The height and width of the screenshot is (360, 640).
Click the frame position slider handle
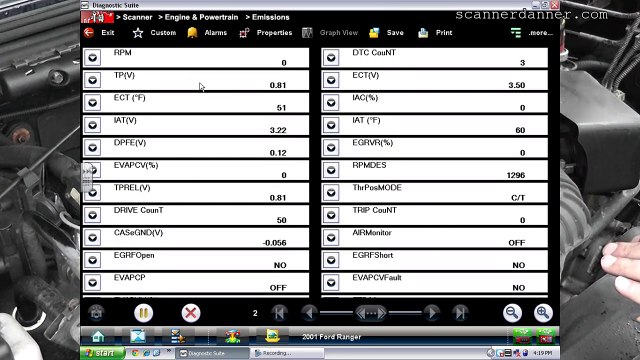click(371, 313)
